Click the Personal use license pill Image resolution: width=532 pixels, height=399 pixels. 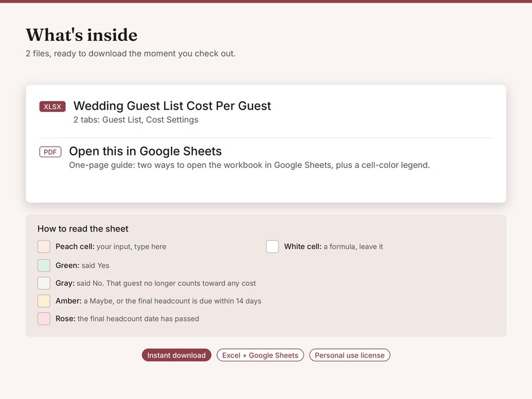(350, 355)
